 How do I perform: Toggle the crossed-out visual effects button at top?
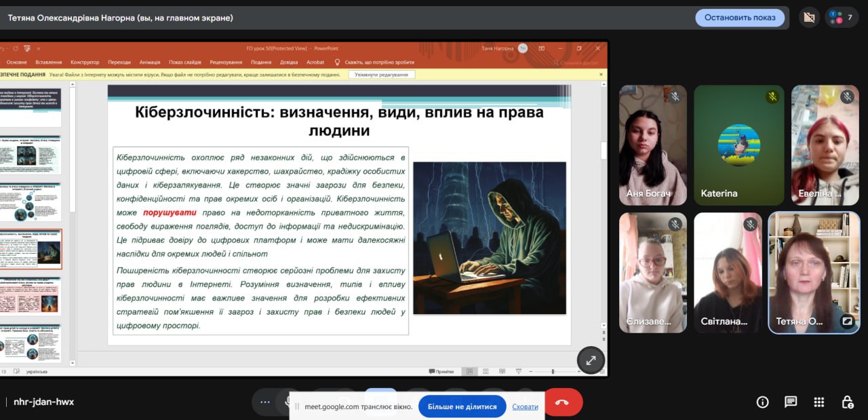[808, 18]
